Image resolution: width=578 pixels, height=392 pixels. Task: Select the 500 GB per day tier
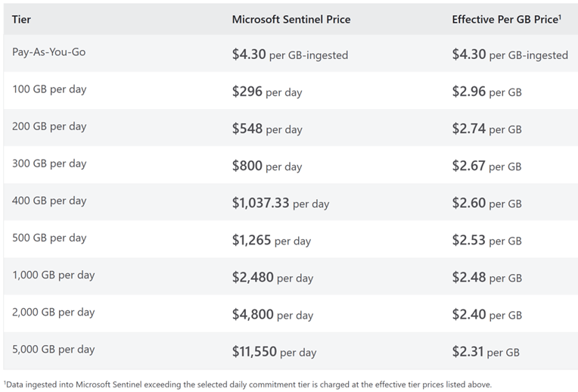pos(49,238)
